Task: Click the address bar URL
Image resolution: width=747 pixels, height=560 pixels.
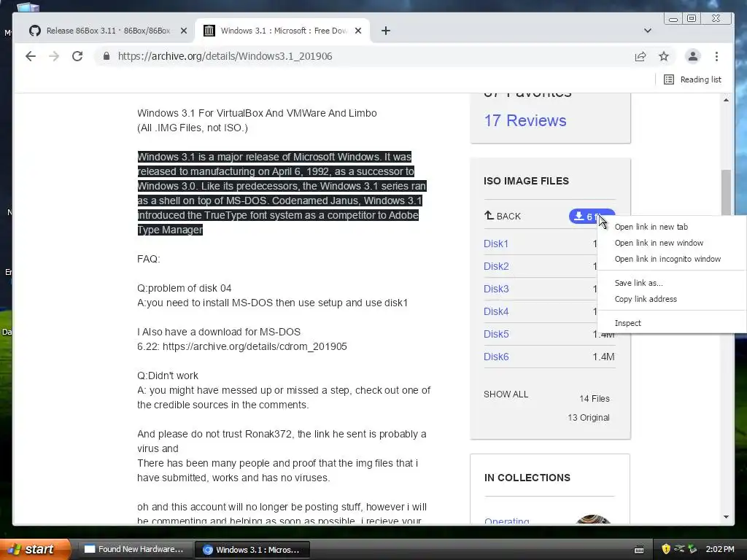Action: (x=225, y=56)
